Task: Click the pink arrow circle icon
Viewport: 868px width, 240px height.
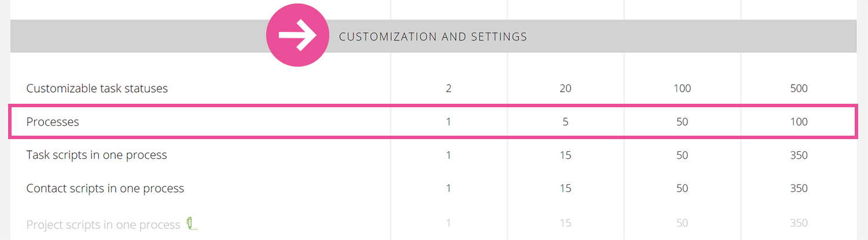Action: point(297,35)
